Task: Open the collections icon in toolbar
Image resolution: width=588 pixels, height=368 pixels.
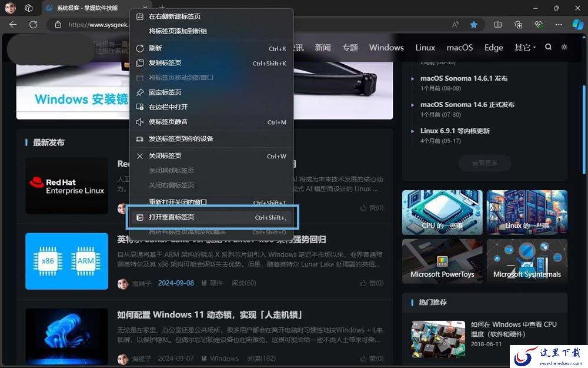Action: (518, 25)
